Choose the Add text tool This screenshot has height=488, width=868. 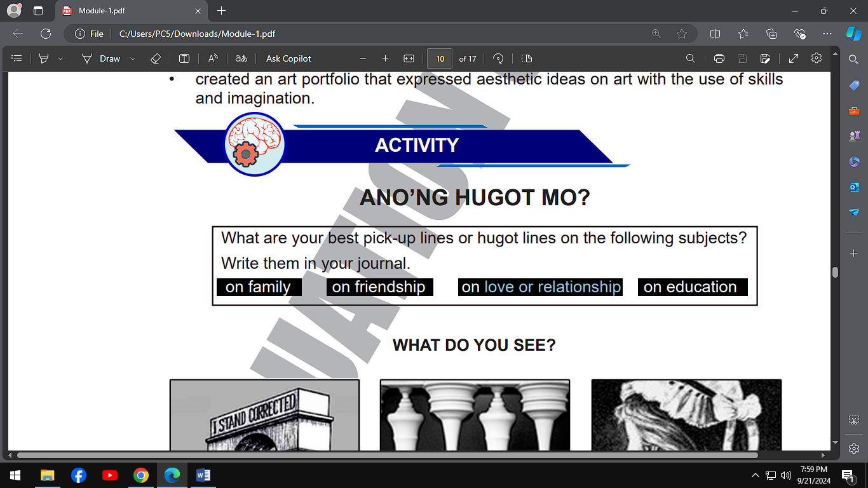pyautogui.click(x=184, y=58)
